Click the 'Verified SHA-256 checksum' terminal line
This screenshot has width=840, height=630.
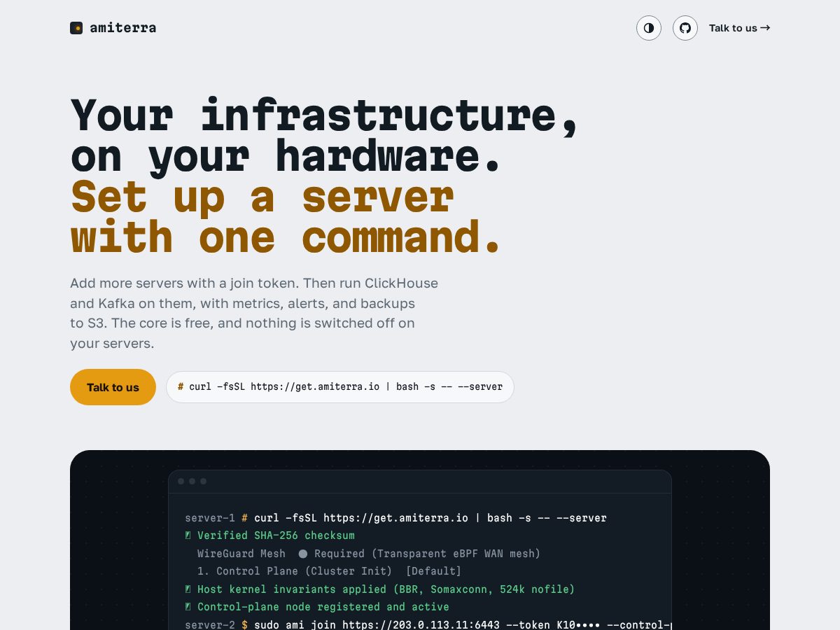coord(270,535)
